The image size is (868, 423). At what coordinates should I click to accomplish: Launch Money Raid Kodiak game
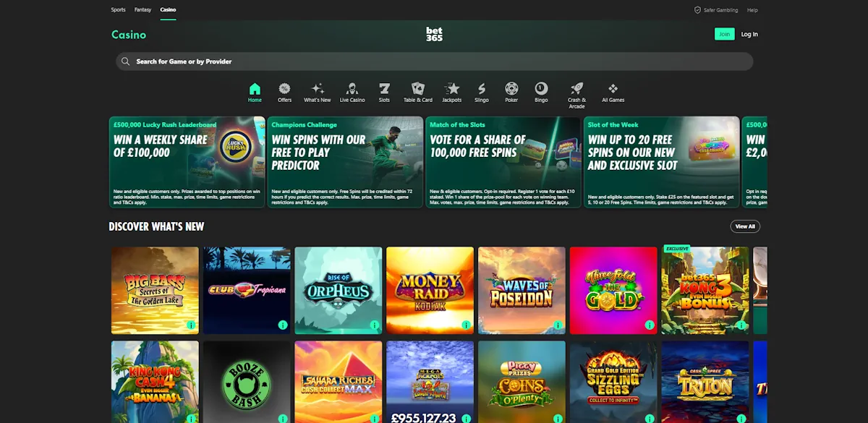[430, 290]
